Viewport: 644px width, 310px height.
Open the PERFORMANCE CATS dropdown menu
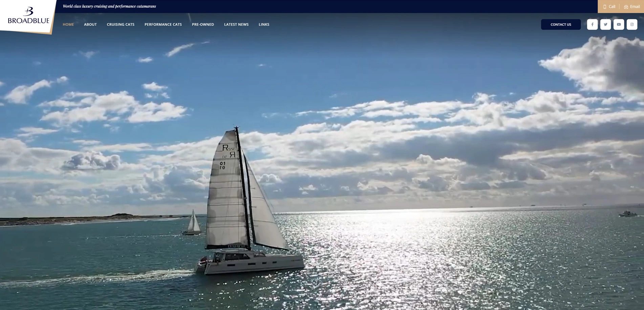click(163, 24)
